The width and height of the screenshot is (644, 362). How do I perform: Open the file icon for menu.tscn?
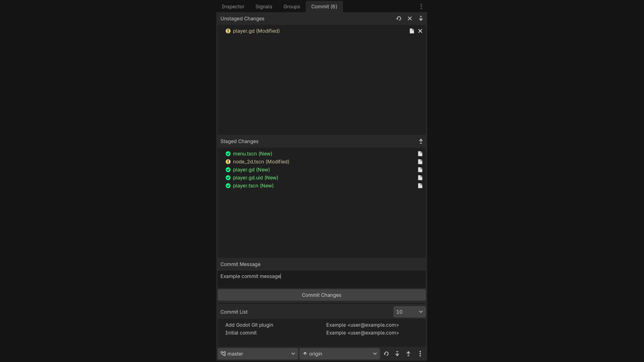pos(420,154)
